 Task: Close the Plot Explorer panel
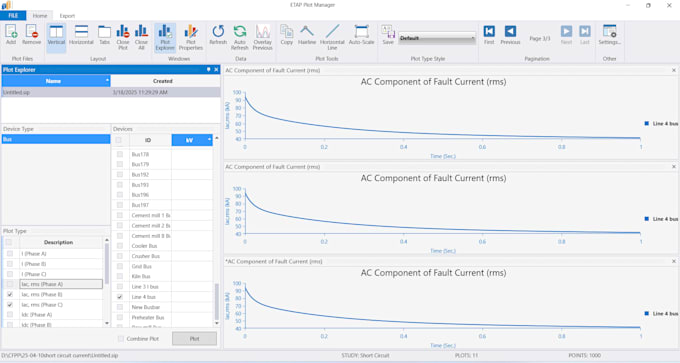tap(216, 69)
